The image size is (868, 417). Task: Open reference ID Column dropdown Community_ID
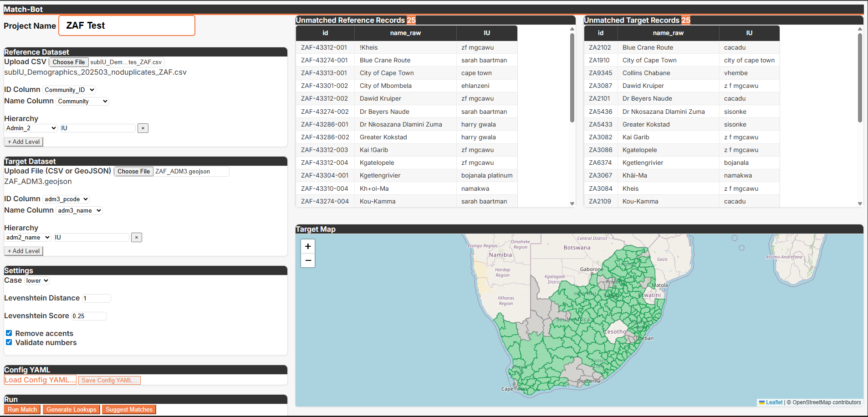(69, 90)
